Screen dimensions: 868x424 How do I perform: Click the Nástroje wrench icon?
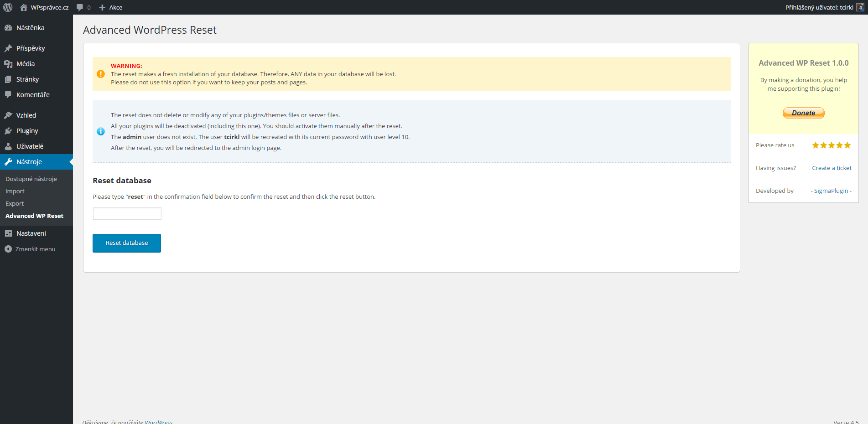click(x=8, y=162)
